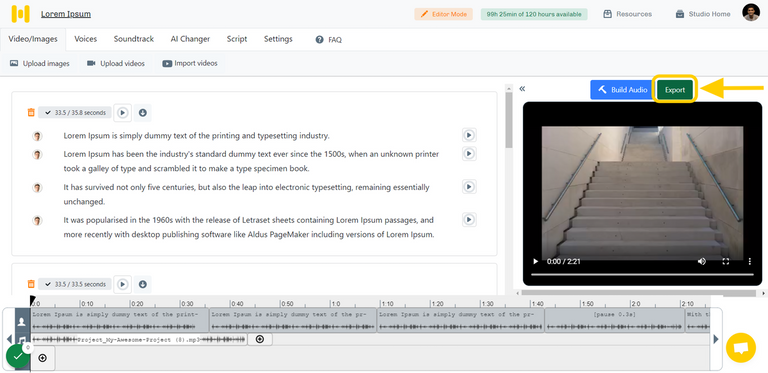Open the user profile avatar menu

click(x=751, y=13)
